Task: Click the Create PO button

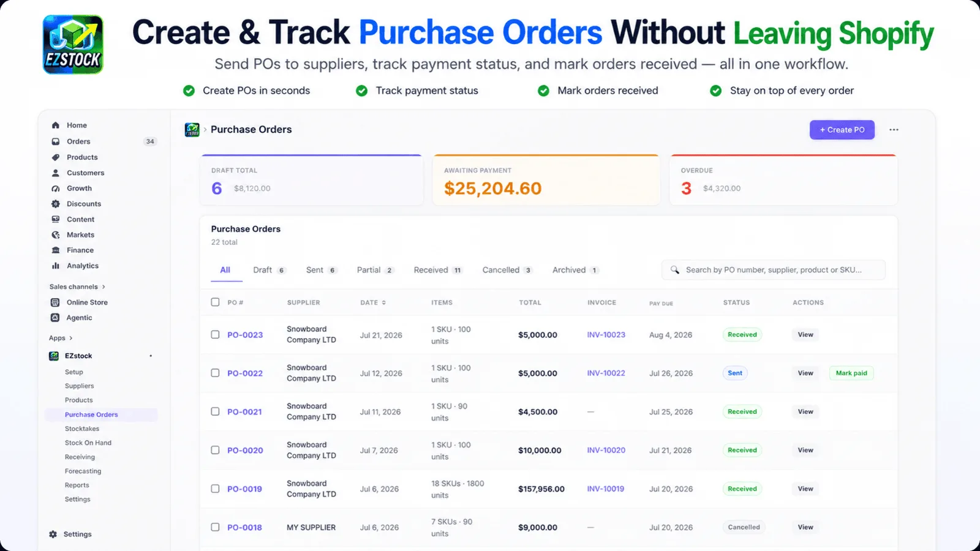Action: click(842, 130)
